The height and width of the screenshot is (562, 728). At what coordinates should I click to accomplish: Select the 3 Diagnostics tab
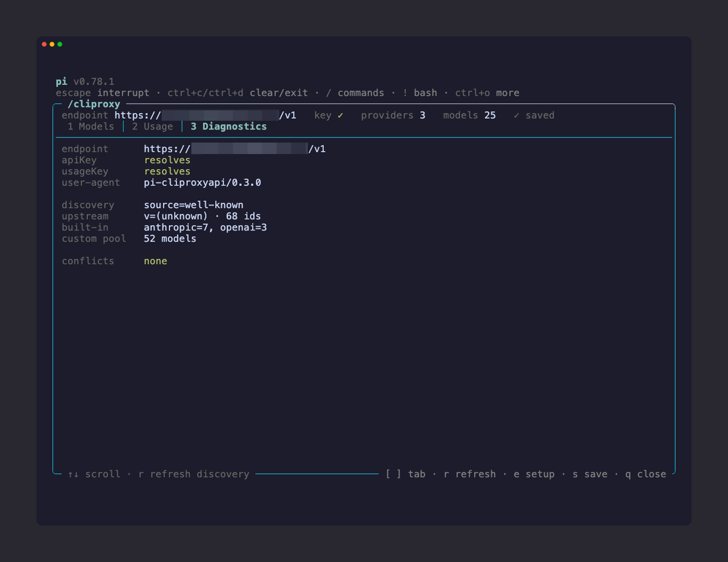point(229,126)
